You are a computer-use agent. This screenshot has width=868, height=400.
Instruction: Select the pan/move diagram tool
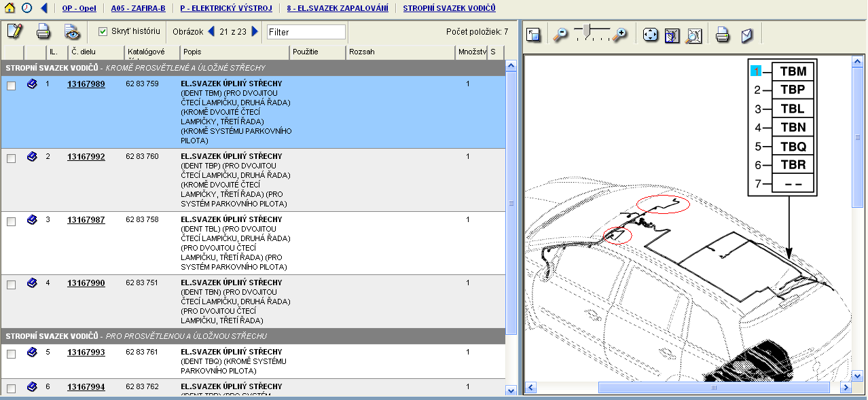click(x=650, y=35)
